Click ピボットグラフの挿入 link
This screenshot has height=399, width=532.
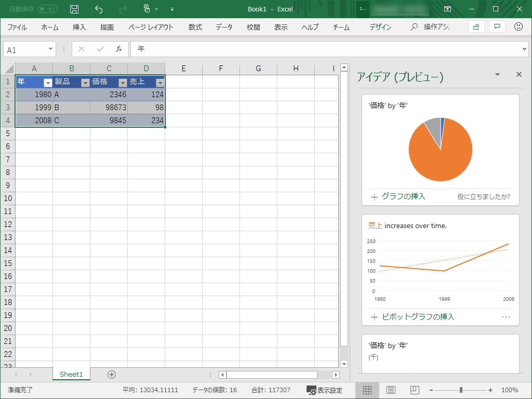[x=413, y=317]
